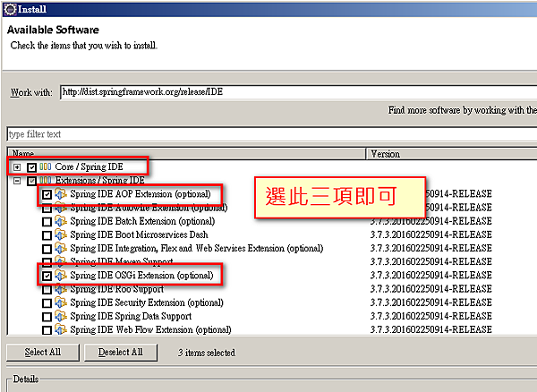
Task: Uncheck the Core / Spring IDE checkbox
Action: (x=32, y=167)
